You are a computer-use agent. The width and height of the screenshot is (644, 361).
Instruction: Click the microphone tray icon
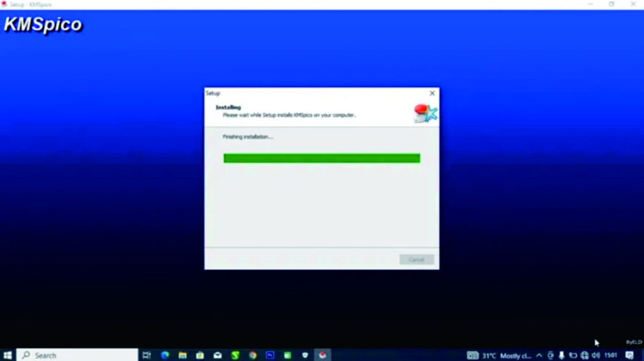click(562, 355)
